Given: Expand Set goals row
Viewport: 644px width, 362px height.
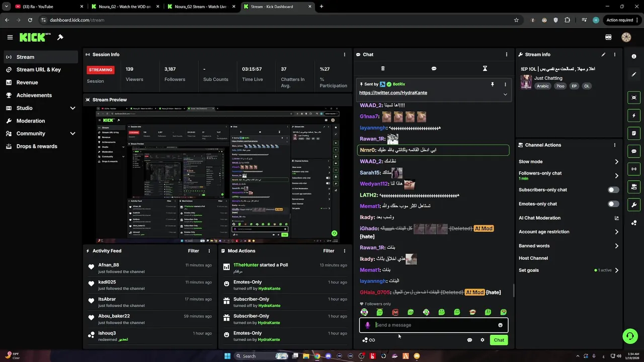Looking at the screenshot, I should pyautogui.click(x=569, y=270).
